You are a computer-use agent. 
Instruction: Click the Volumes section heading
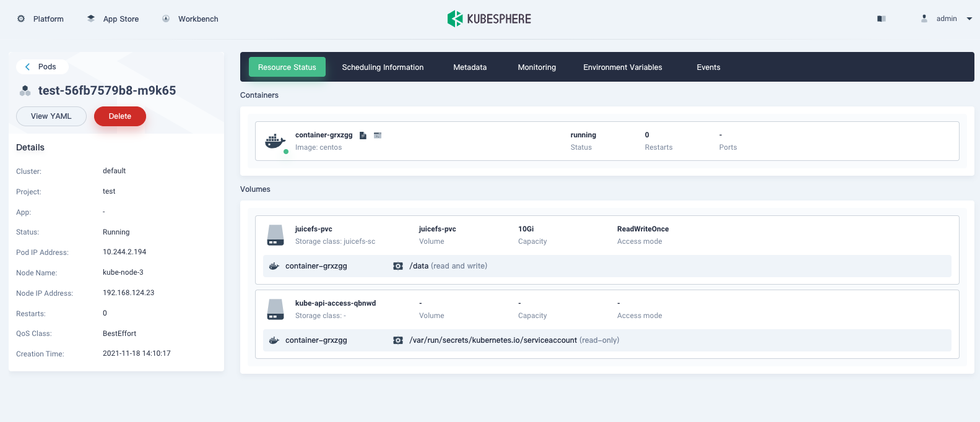(x=255, y=189)
